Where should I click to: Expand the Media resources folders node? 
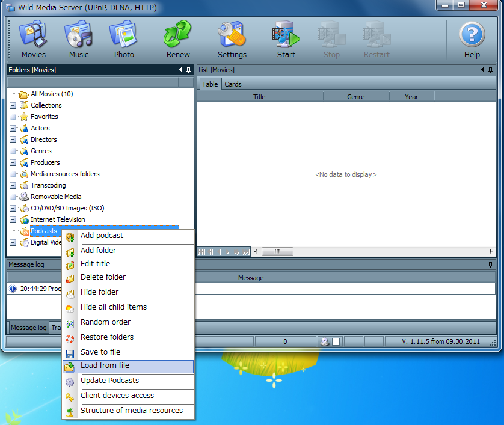pyautogui.click(x=13, y=174)
